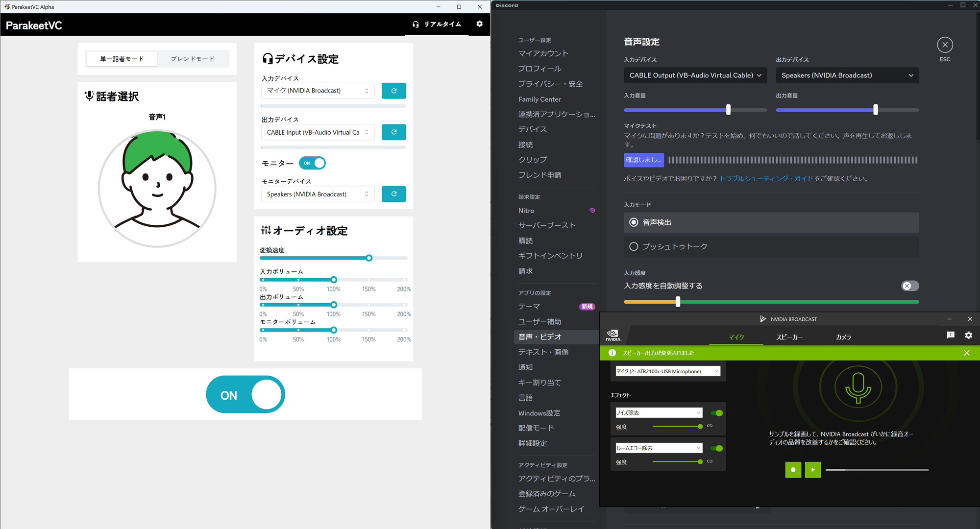
Task: Turn off the ParakeetVC monitor toggle
Action: (312, 163)
